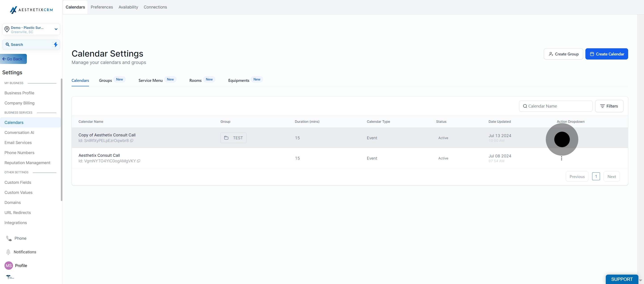Click the MS profile avatar
This screenshot has height=284, width=644.
coord(9,265)
